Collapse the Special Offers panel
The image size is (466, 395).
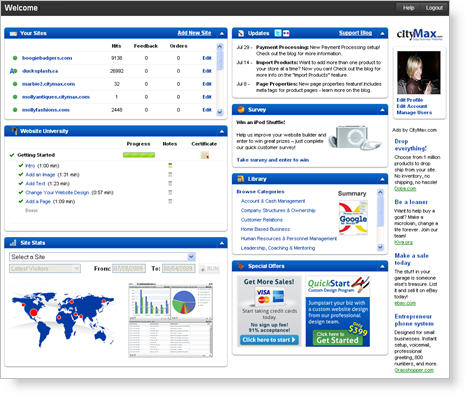pos(382,267)
